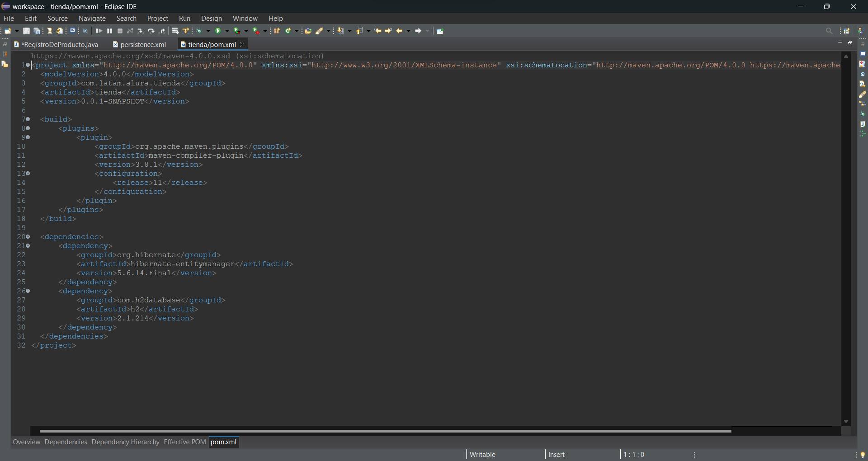This screenshot has width=868, height=461.
Task: Collapse the build element at line 7
Action: (x=28, y=119)
